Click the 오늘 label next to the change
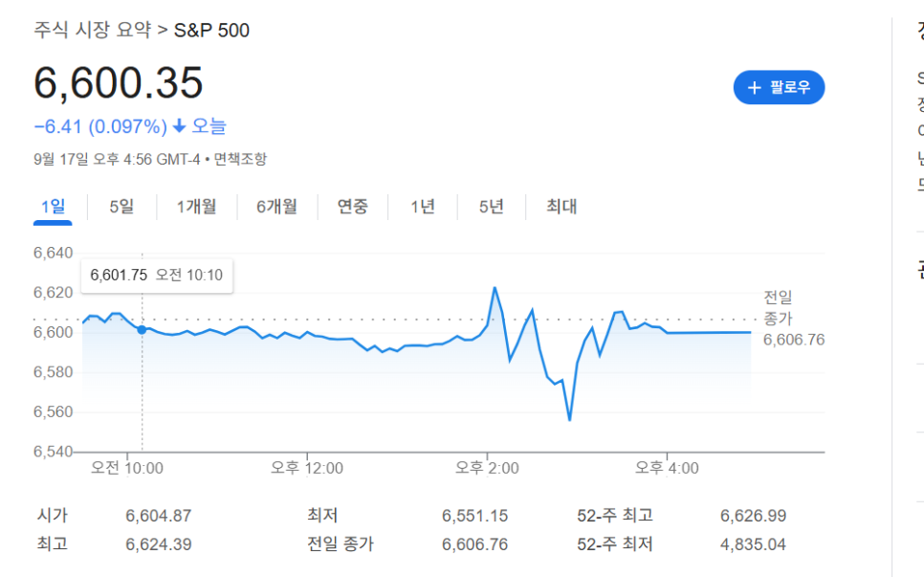Image resolution: width=924 pixels, height=577 pixels. coord(209,126)
